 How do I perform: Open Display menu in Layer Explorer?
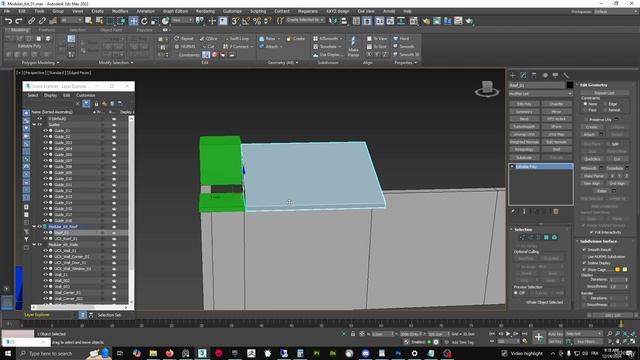pos(51,95)
